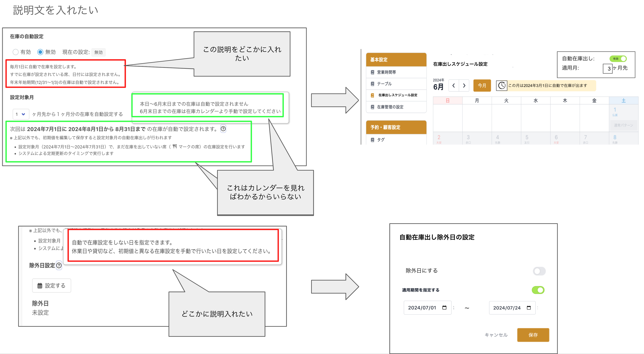Click the help icon next to 次回 text

223,129
